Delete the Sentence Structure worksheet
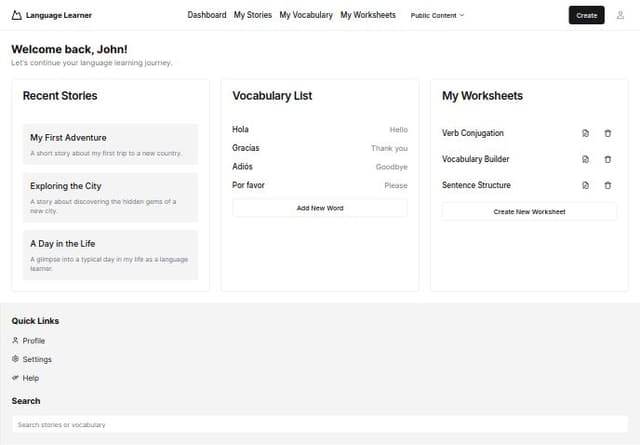This screenshot has width=640, height=445. (x=607, y=185)
